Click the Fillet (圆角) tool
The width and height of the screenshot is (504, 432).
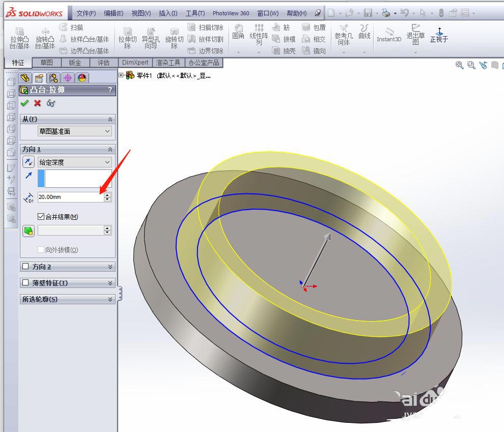click(x=238, y=32)
